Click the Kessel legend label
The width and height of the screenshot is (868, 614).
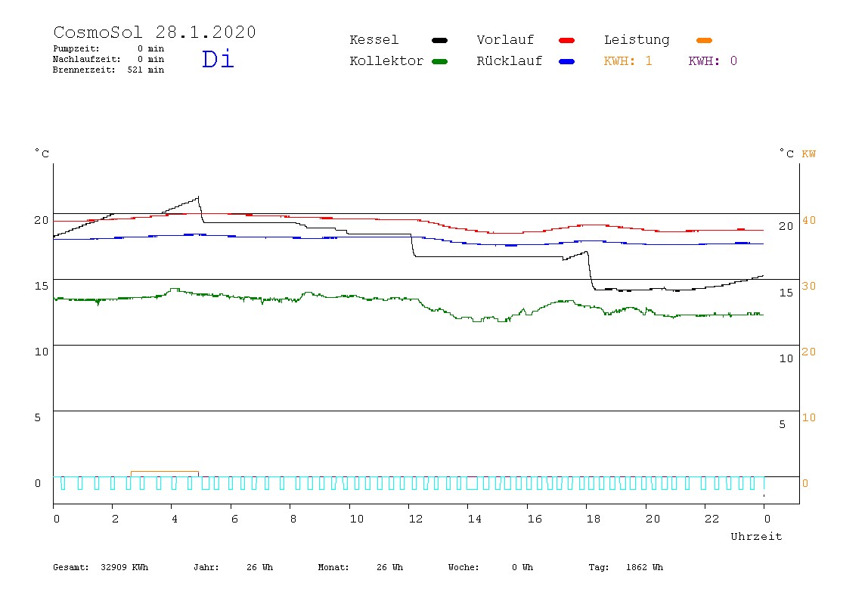(x=374, y=40)
